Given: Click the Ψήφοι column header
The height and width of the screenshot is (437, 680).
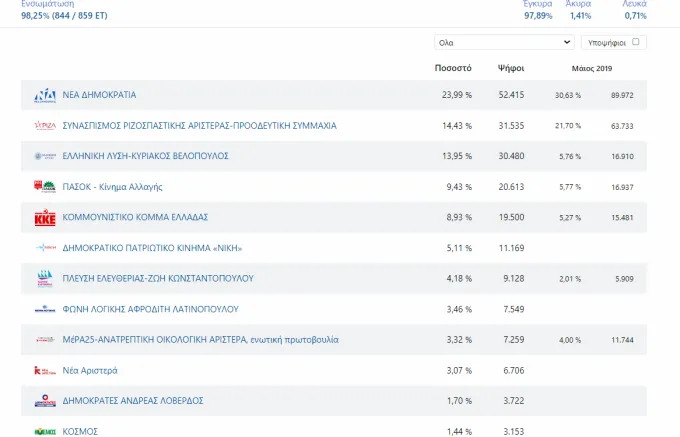Looking at the screenshot, I should point(511,68).
